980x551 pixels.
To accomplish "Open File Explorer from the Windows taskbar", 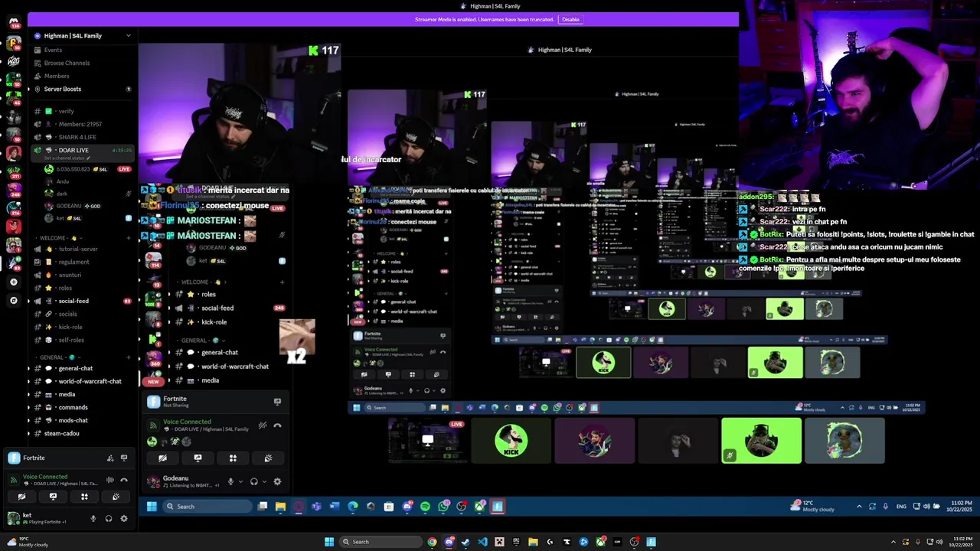I will coord(533,542).
